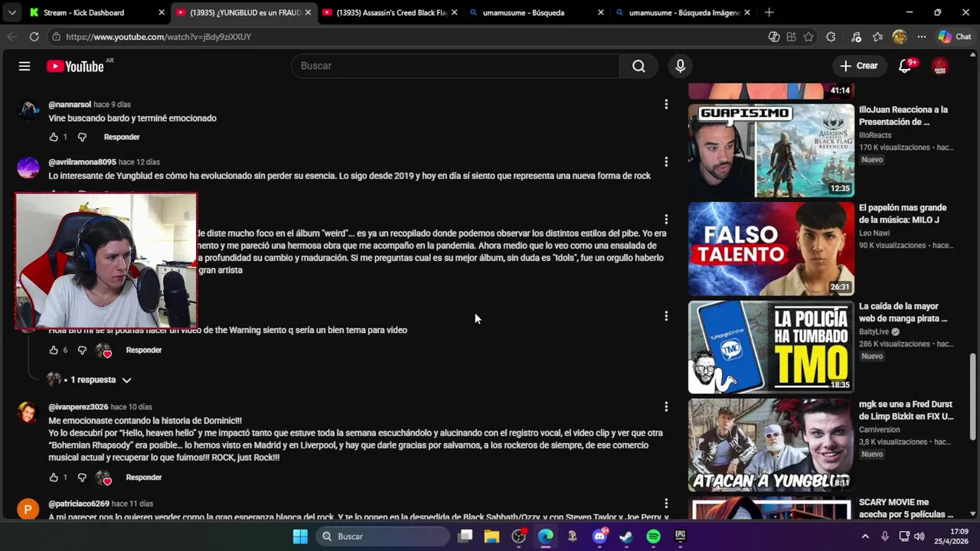Reply to @ivanperez3026's comment
980x551 pixels.
(144, 478)
